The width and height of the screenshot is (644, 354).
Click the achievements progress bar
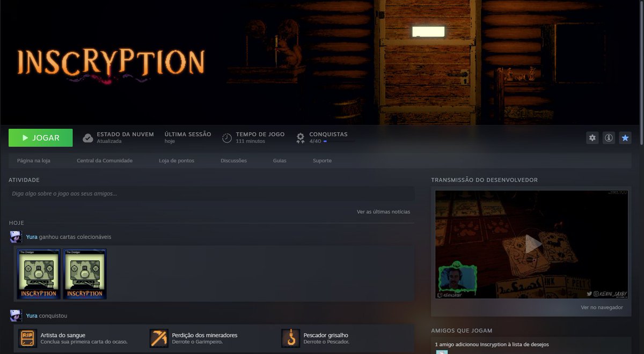339,141
